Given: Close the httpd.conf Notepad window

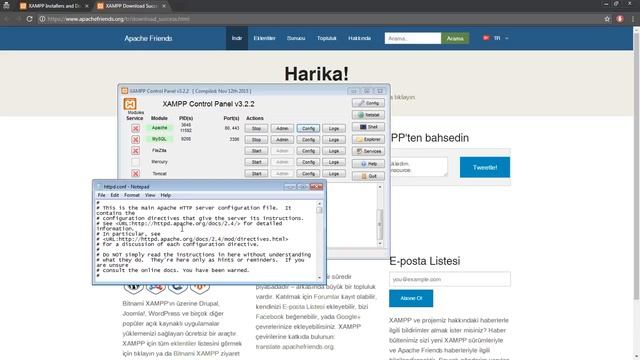Looking at the screenshot, I should tap(316, 187).
